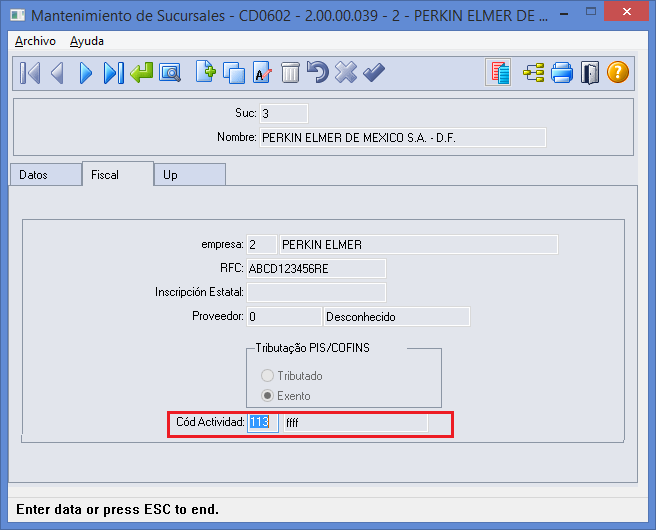This screenshot has height=530, width=657.
Task: Click the Nombre field
Action: (403, 137)
